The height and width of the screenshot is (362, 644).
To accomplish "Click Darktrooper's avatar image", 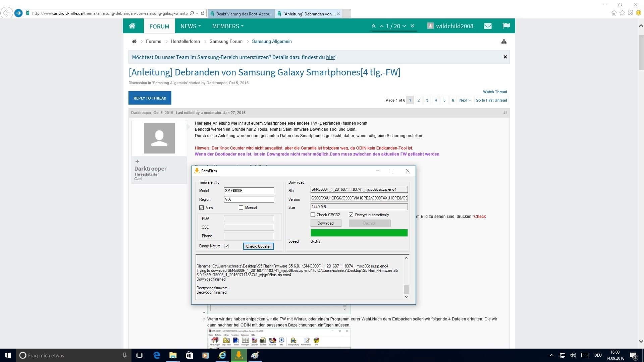I will coord(159,138).
